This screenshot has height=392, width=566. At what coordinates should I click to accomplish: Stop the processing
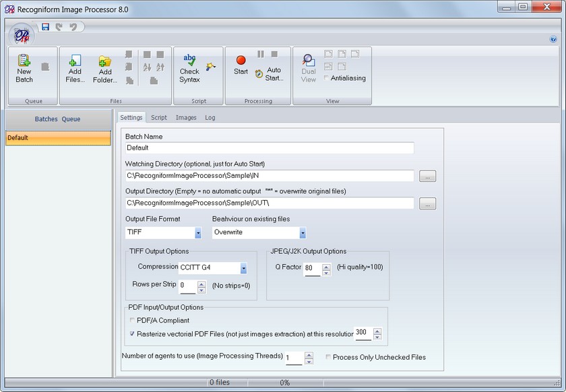click(274, 54)
